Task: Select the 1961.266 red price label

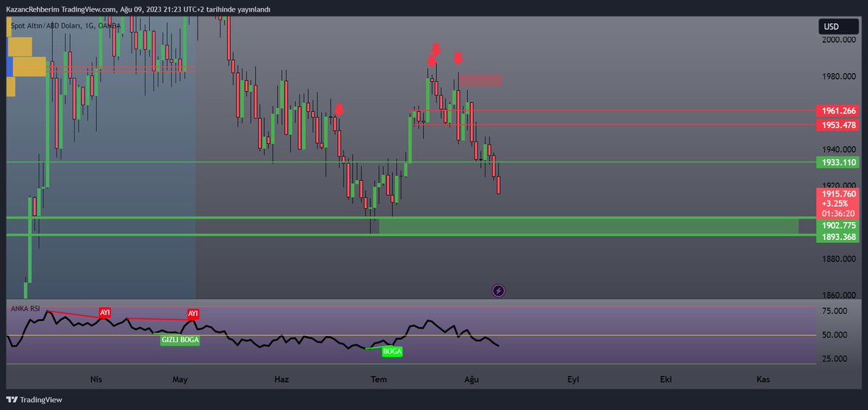Action: coord(838,111)
